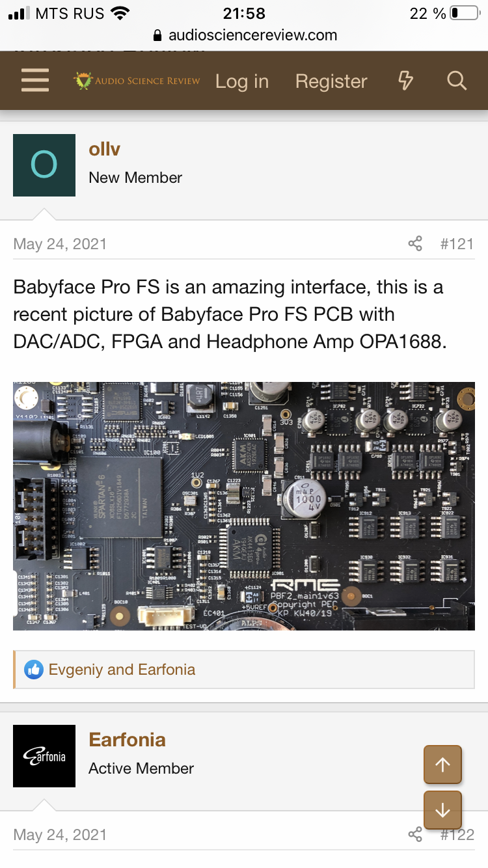
Task: Share post #122 via share icon
Action: coord(415,835)
